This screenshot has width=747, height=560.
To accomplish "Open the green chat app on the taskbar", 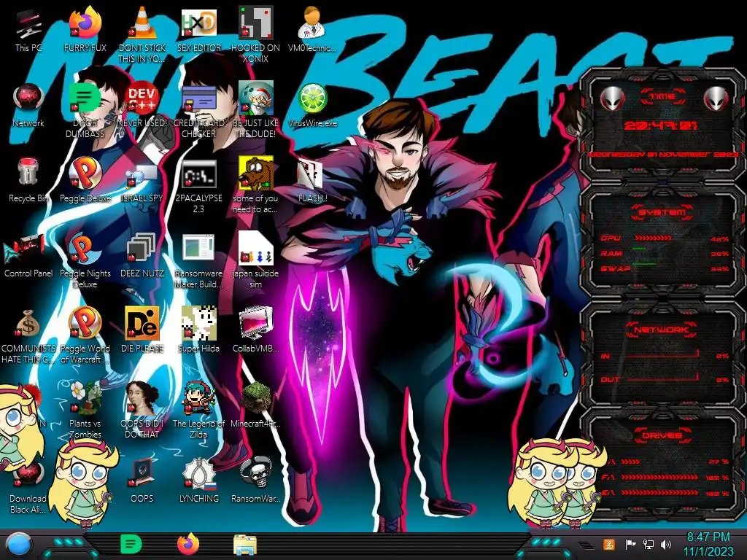I will tap(131, 544).
